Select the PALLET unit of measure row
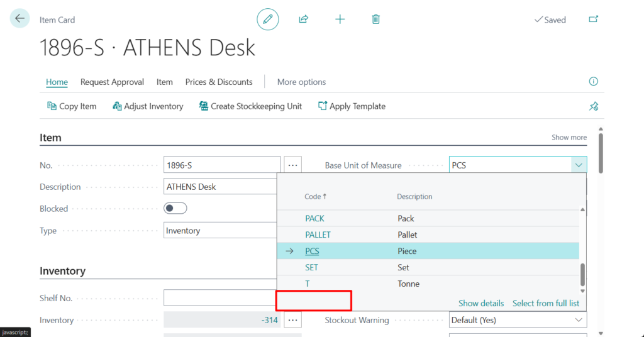This screenshot has width=644, height=337. click(318, 235)
